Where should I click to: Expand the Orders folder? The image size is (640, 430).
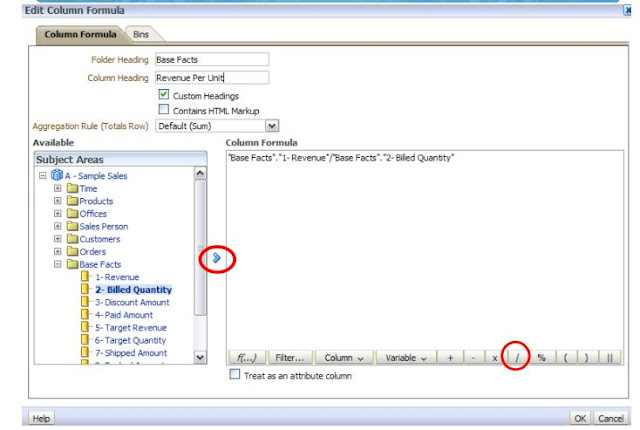(58, 252)
